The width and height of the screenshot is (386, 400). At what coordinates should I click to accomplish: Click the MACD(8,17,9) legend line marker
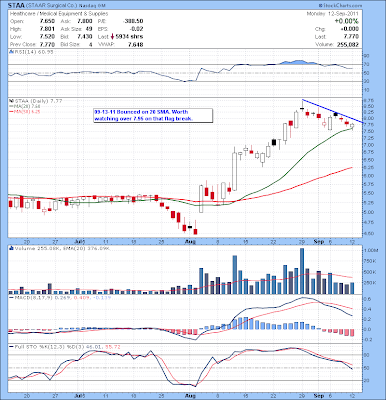click(11, 297)
